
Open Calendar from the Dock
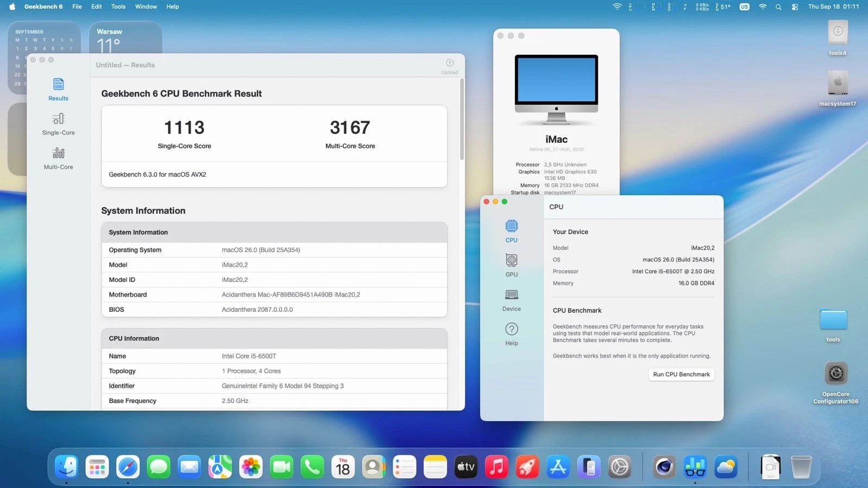(343, 466)
